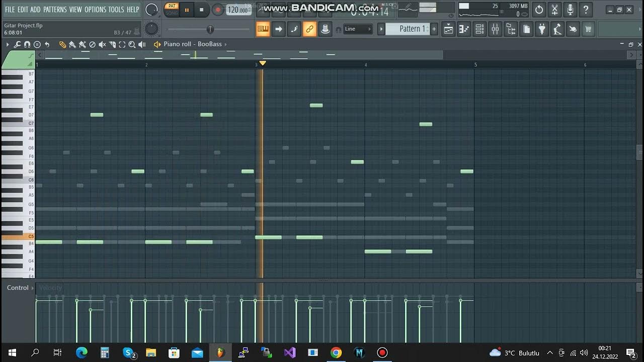This screenshot has height=362, width=644.
Task: Open the EDIT menu
Action: 23,10
